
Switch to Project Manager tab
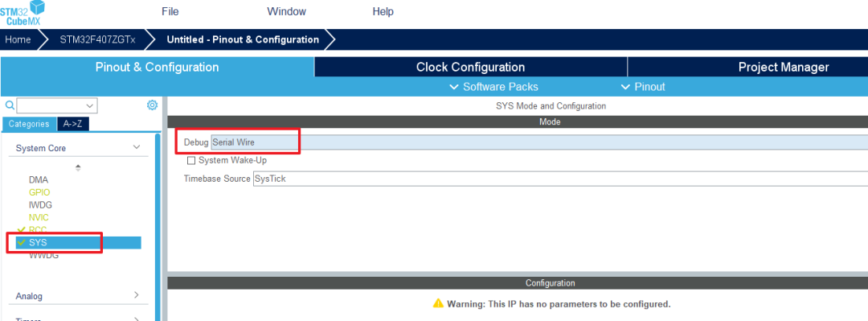(x=784, y=67)
